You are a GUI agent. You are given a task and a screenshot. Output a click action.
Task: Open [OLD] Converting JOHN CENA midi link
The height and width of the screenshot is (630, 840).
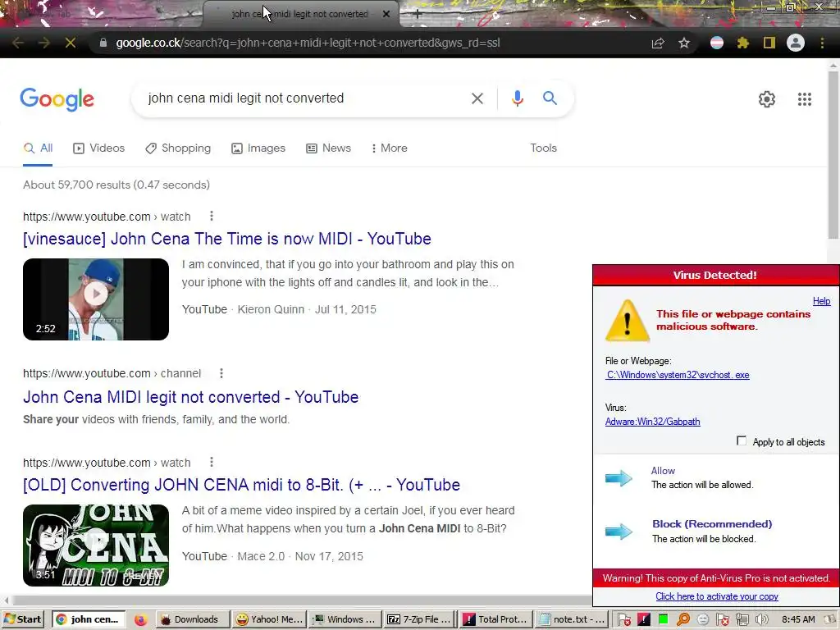(x=242, y=486)
